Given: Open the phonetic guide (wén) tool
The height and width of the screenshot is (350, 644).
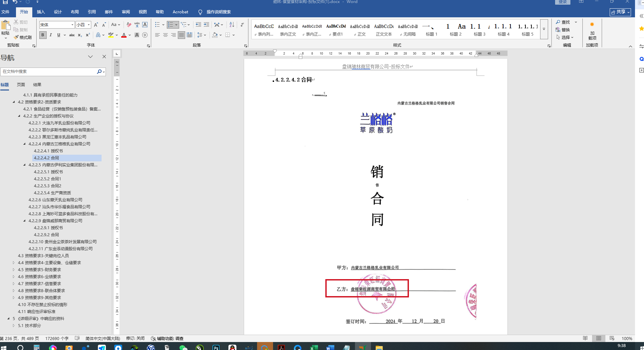Looking at the screenshot, I should click(137, 25).
